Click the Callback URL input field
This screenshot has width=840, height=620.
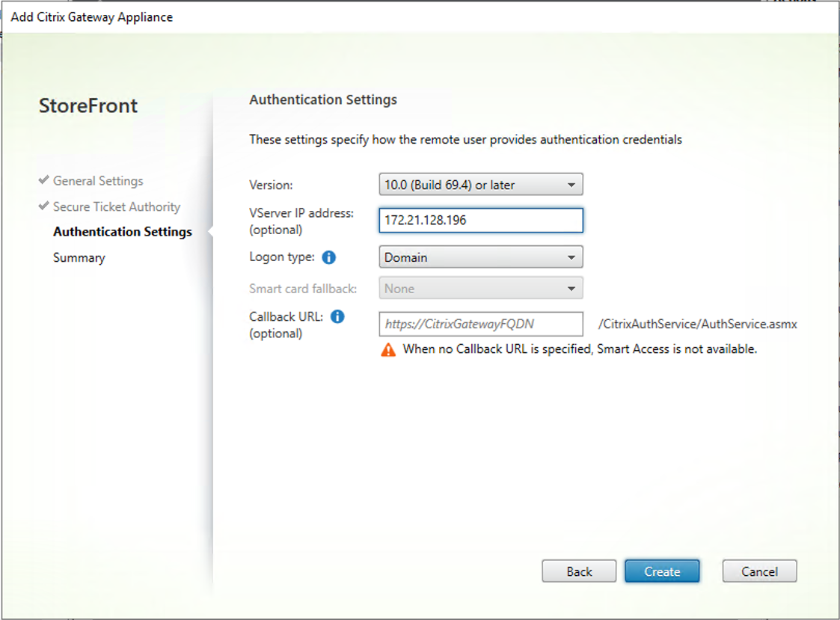[x=480, y=324]
